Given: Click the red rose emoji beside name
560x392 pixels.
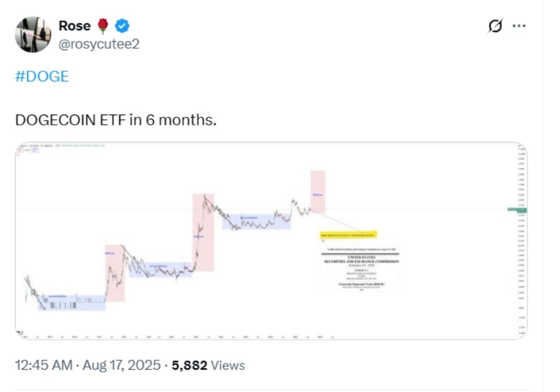Looking at the screenshot, I should click(103, 26).
